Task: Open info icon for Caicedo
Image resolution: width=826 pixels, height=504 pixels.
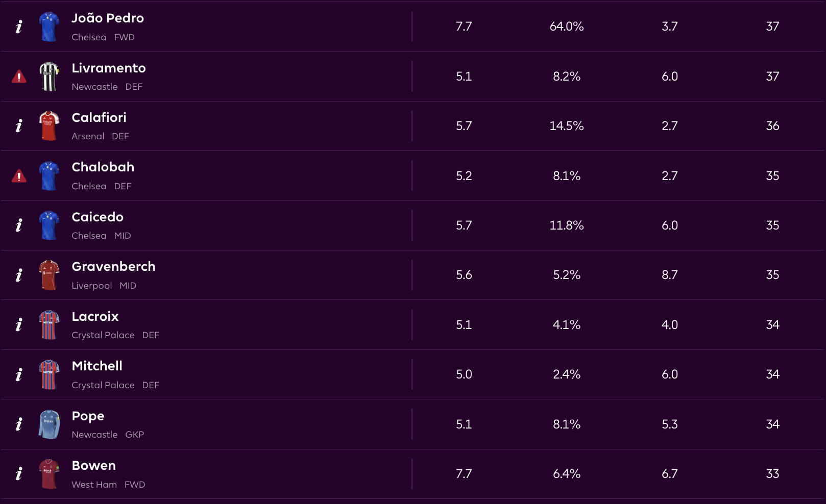Action: (19, 225)
